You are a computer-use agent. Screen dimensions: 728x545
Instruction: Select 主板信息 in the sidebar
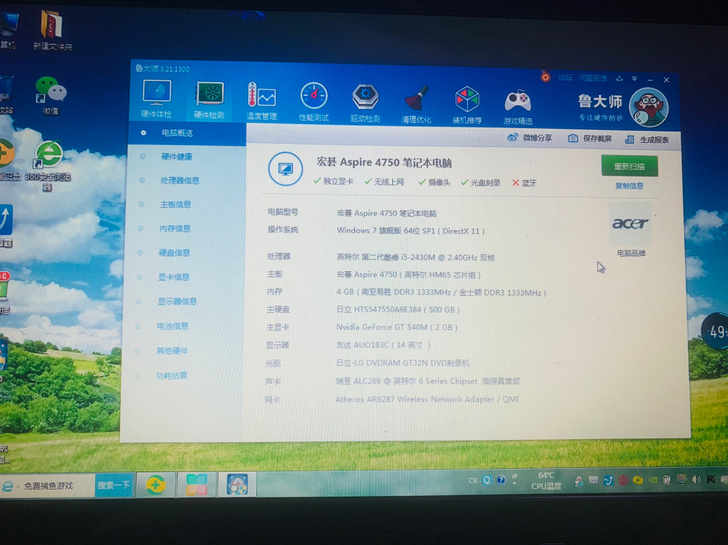click(x=176, y=205)
